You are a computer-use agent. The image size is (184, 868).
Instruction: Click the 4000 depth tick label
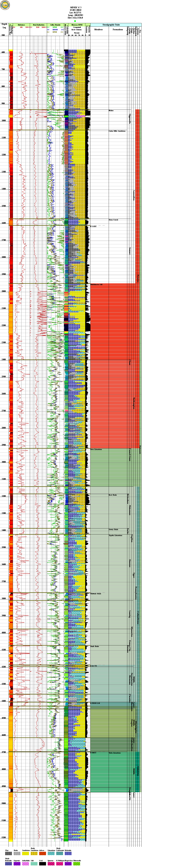coord(3,632)
